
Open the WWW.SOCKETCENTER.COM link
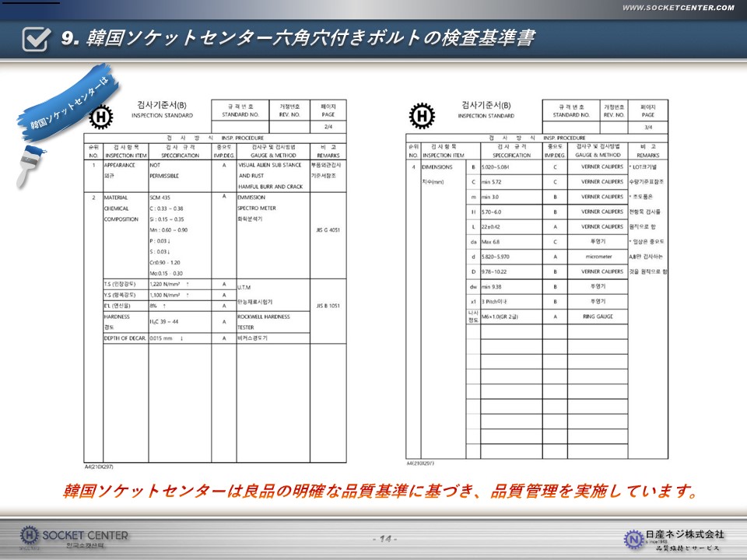678,8
